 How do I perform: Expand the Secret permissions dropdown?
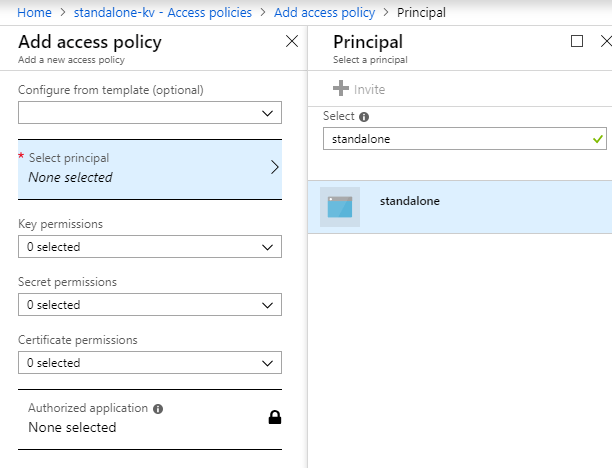point(150,304)
